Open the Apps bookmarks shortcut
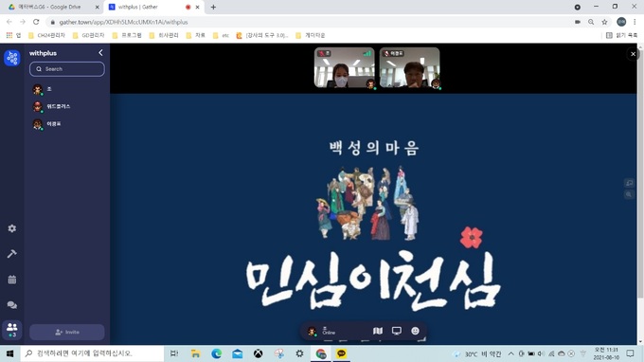This screenshot has width=644, height=362. coord(13,35)
